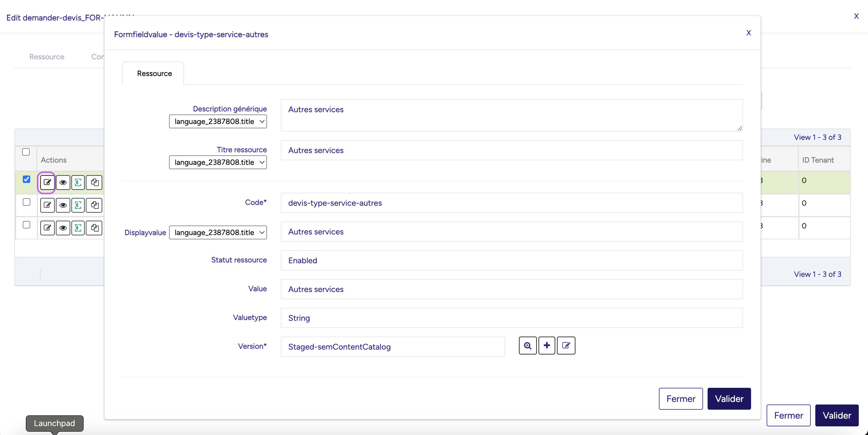Screen dimensions: 868x435
Task: Toggle the select-all checkbox in header
Action: (26, 152)
